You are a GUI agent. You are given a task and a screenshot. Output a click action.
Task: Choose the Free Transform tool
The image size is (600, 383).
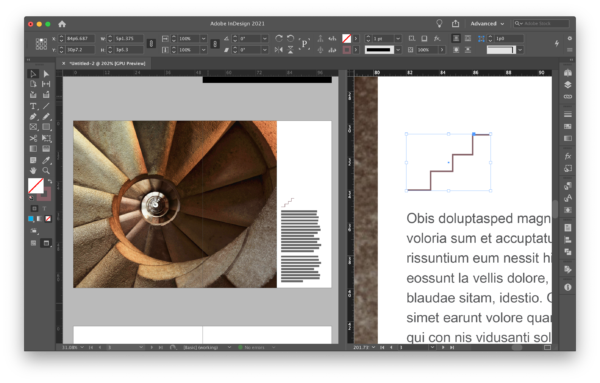tap(46, 138)
